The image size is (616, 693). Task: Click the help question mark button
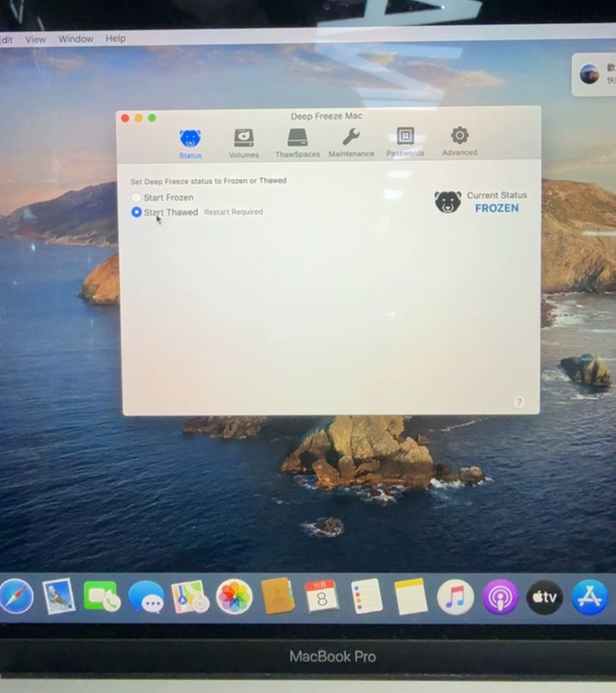519,402
